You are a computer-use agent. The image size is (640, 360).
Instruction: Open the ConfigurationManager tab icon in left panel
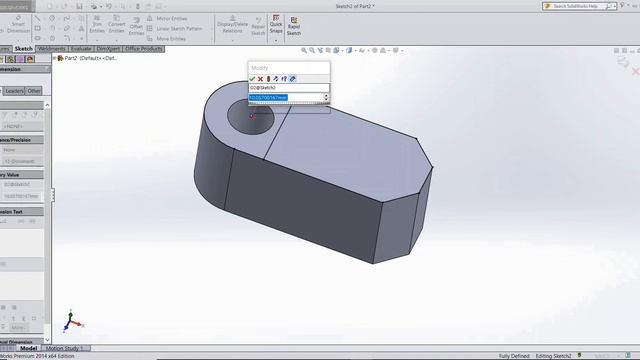coord(11,59)
